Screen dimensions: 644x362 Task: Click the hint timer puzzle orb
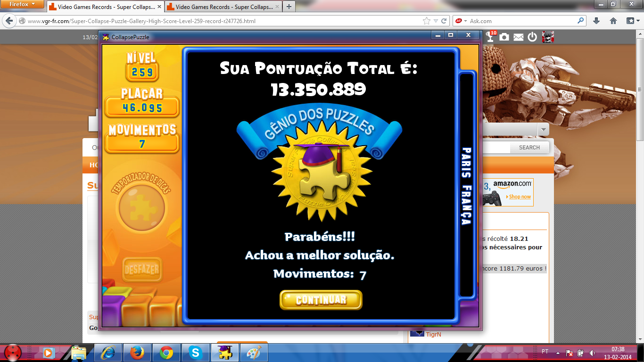click(142, 207)
